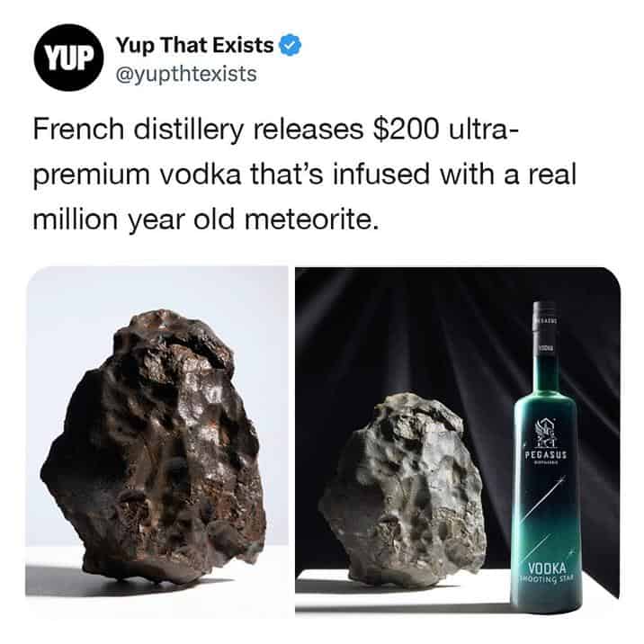The height and width of the screenshot is (644, 644).
Task: Open the meteorite photo on the left
Action: (157, 431)
